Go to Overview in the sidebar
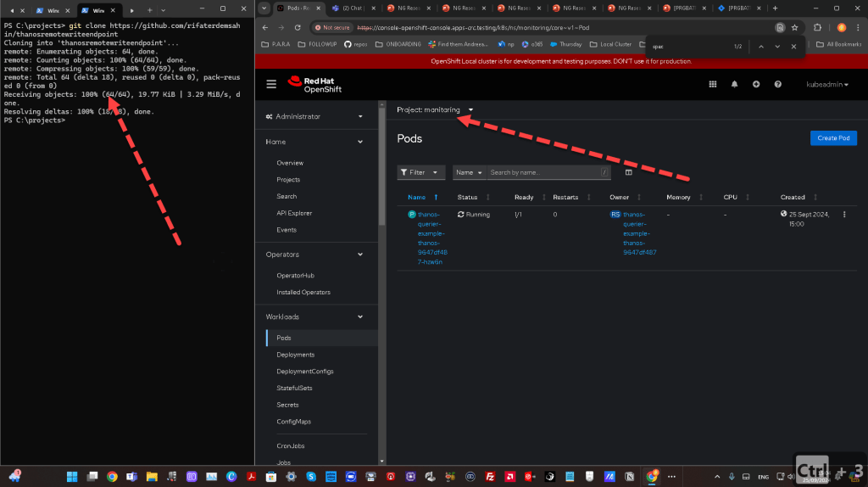 pyautogui.click(x=290, y=163)
